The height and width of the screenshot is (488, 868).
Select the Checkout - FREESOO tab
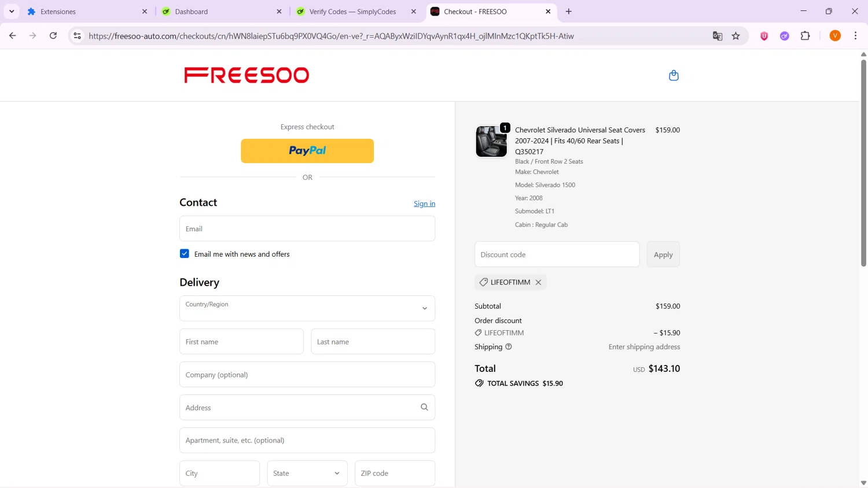point(491,12)
